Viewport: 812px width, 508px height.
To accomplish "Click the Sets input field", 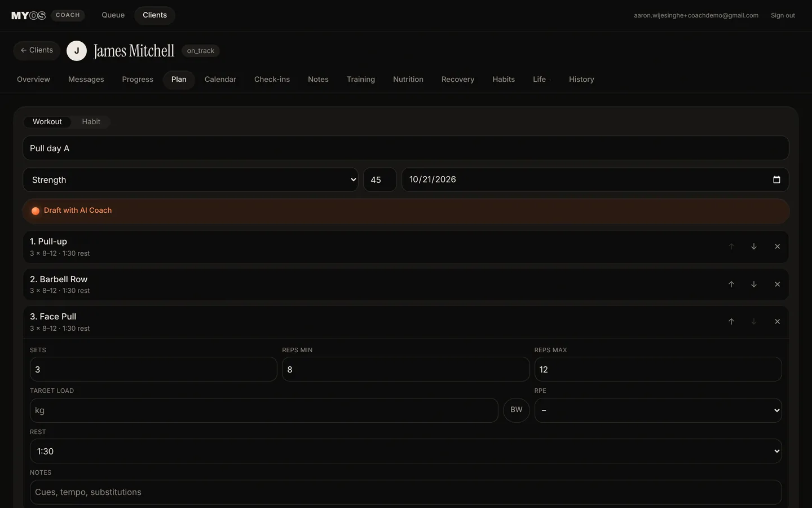I will [x=153, y=369].
